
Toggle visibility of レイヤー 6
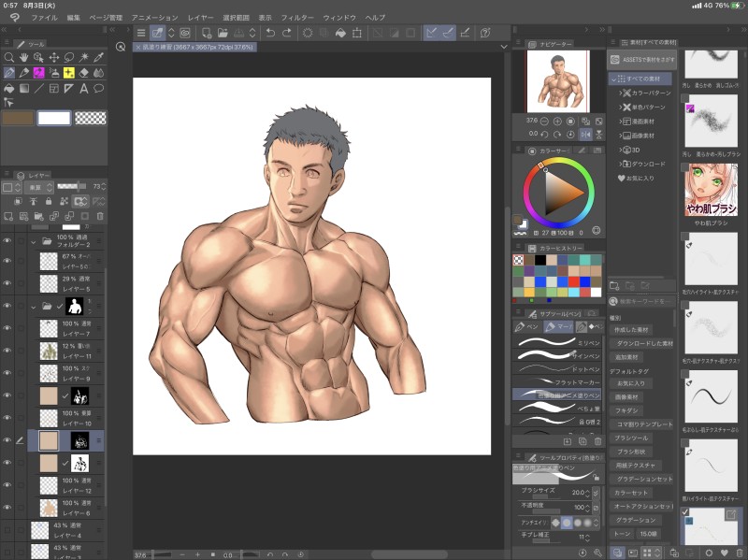7,508
